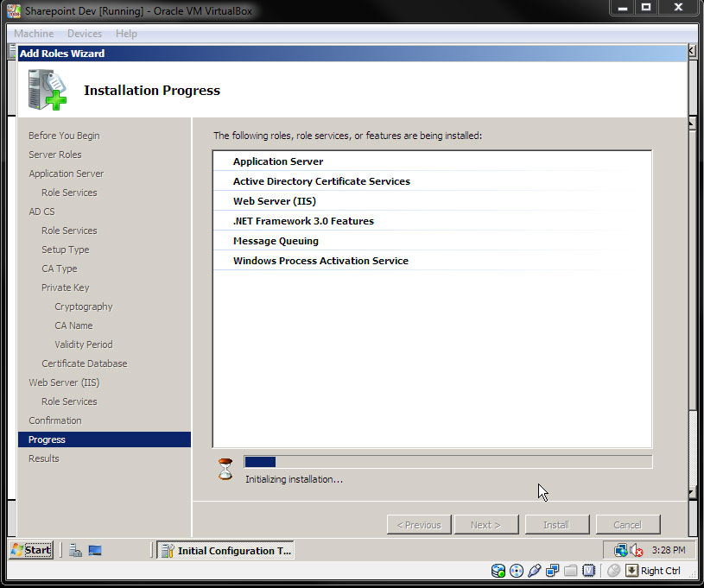Select Web Server (IIS) step in sidebar
The height and width of the screenshot is (588, 704).
(x=64, y=383)
